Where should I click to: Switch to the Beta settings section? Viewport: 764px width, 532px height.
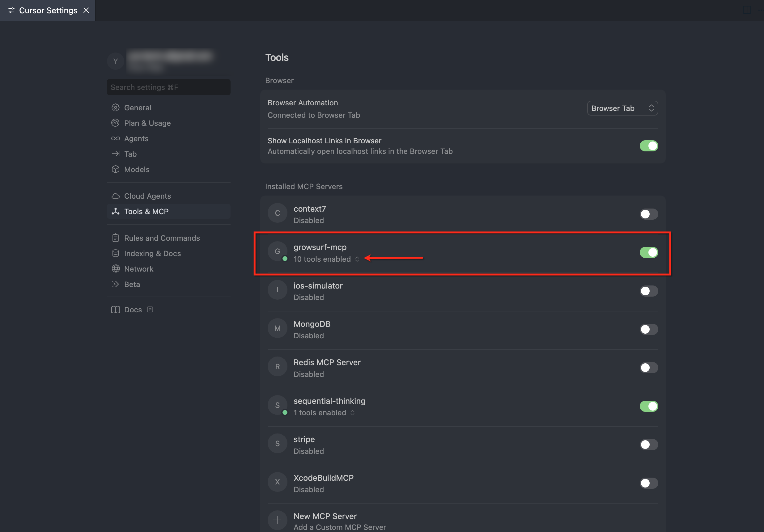(132, 284)
